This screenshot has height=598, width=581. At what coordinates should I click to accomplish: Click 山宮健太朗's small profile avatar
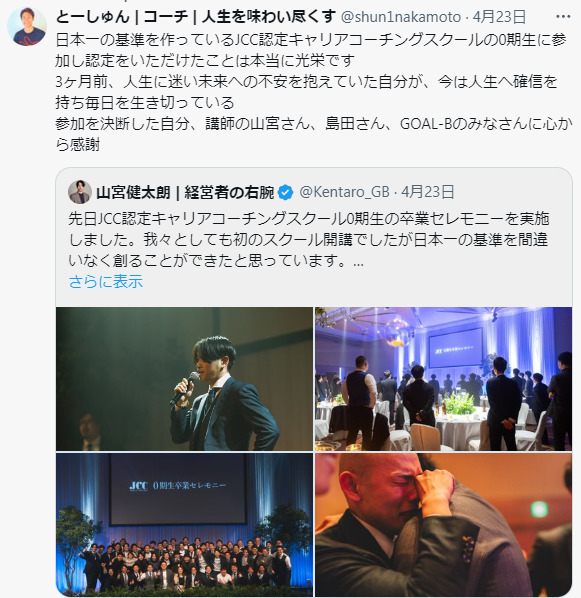80,191
